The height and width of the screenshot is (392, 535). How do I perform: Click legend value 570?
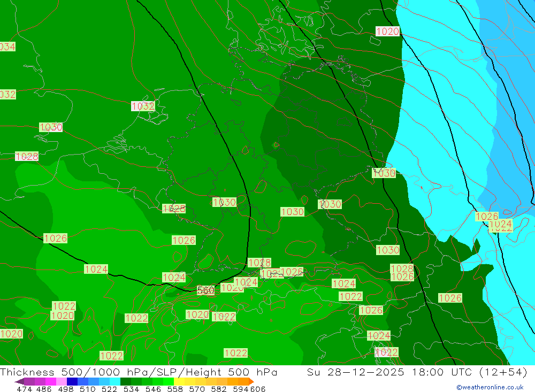coord(196,389)
